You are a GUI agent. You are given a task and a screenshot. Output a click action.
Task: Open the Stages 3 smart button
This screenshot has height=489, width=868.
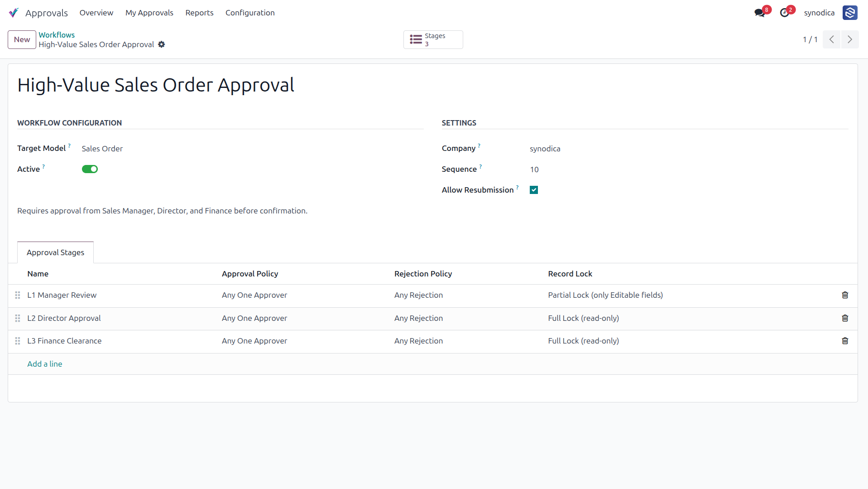[433, 39]
